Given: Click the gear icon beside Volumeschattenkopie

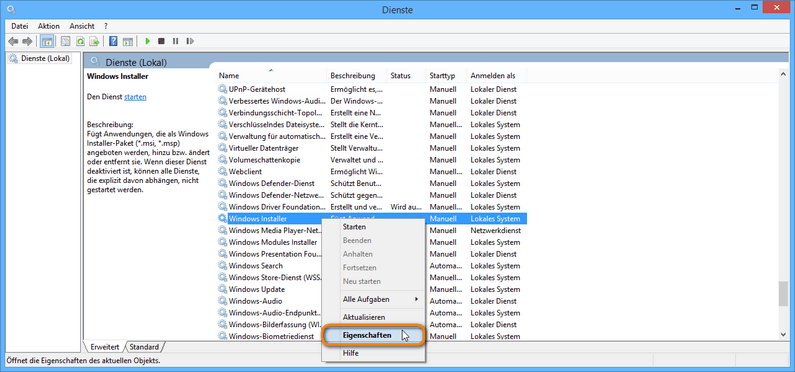Looking at the screenshot, I should tap(223, 160).
